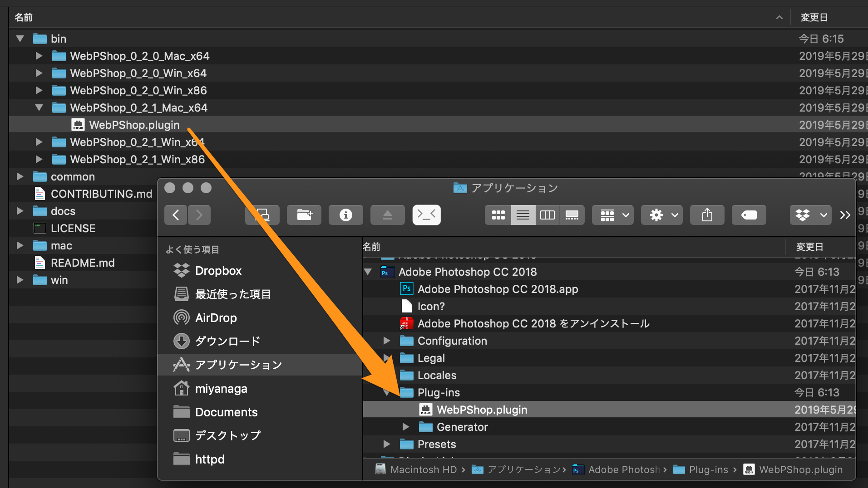The image size is (868, 488).
Task: Expand the common folder
Action: [20, 176]
